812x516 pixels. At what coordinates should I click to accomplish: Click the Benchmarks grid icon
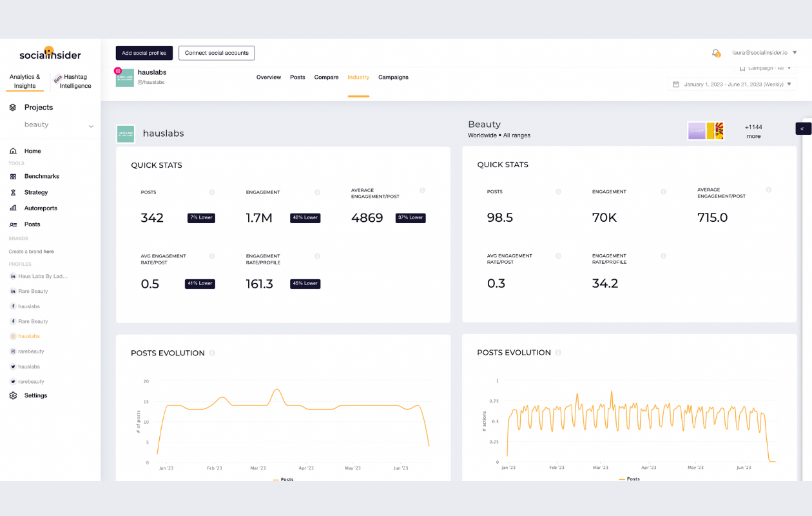click(x=13, y=176)
